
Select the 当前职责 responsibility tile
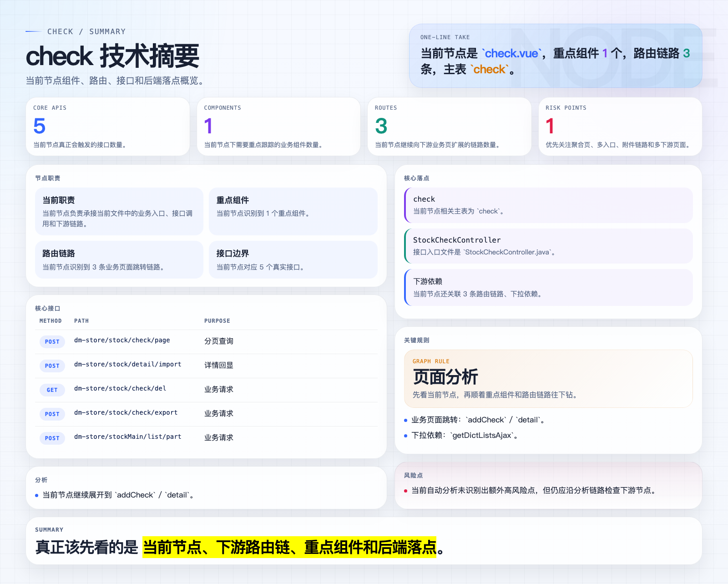coord(119,211)
